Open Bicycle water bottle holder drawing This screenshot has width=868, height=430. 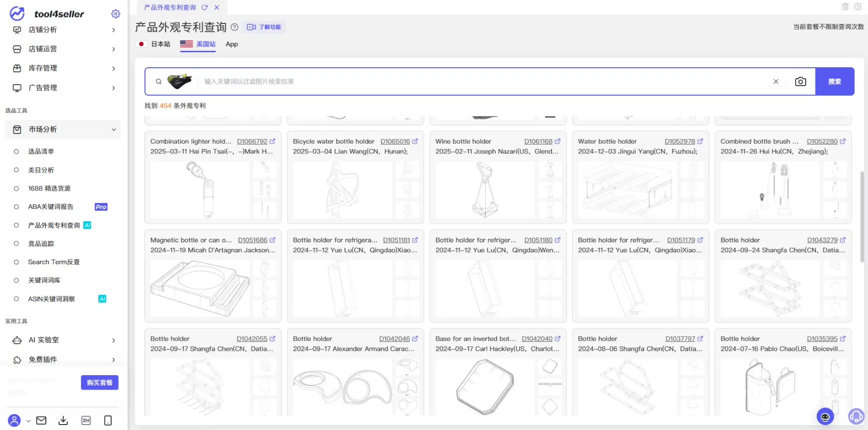coord(342,190)
